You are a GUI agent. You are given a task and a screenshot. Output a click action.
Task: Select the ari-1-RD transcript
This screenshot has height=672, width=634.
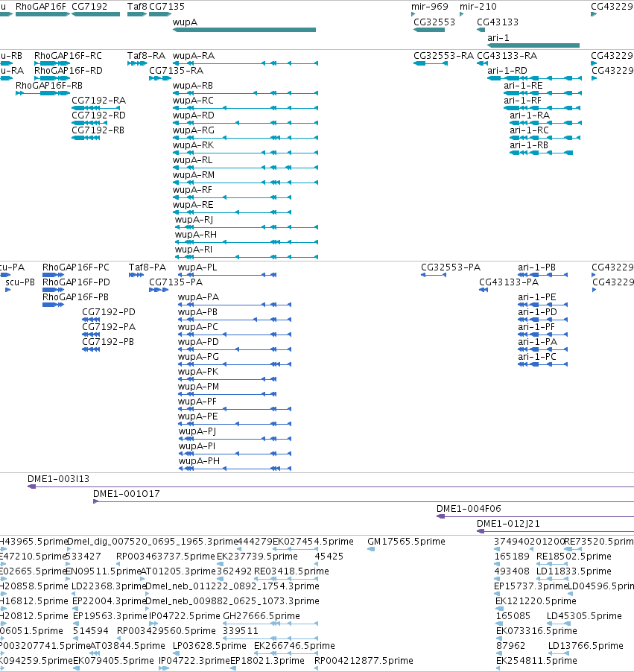click(x=535, y=78)
